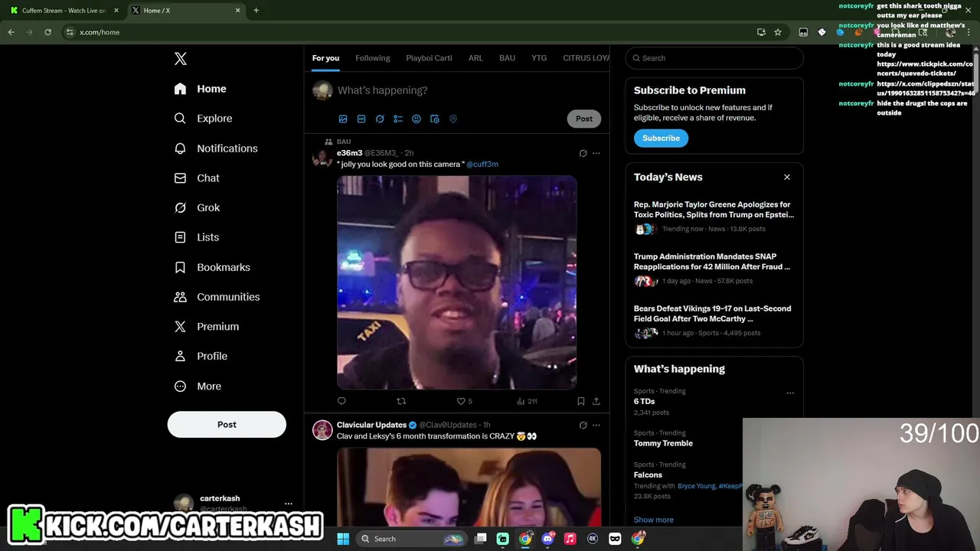Open the Bears Defeat Vikings news story

tap(714, 322)
